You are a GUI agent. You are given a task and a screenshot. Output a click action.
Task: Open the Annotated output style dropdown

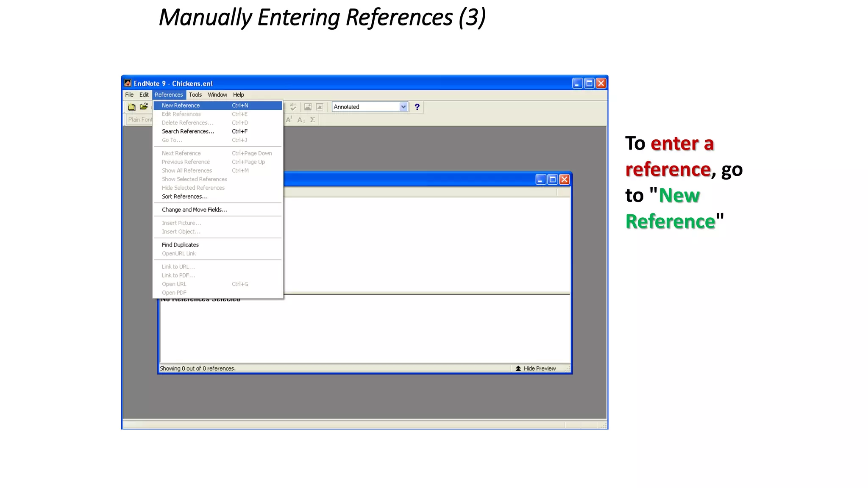(x=403, y=107)
